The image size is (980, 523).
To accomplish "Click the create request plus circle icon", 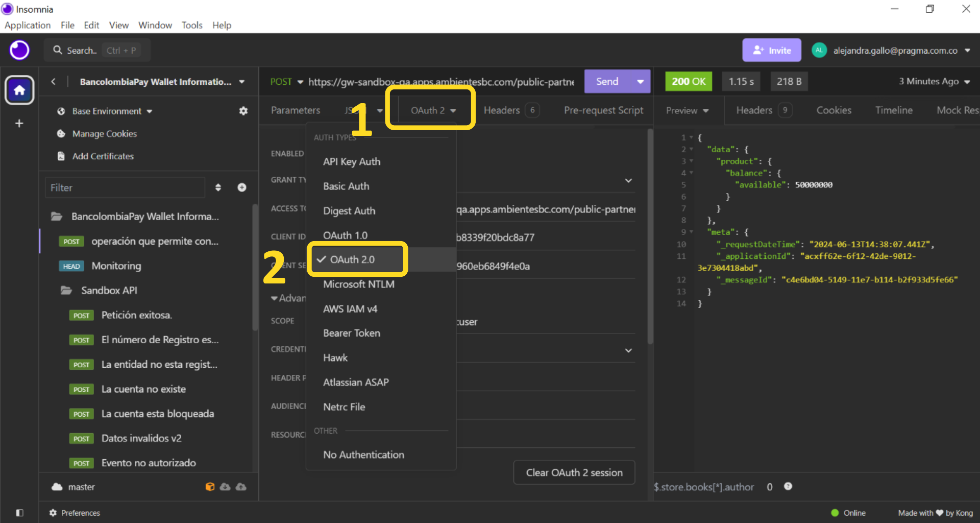I will pos(242,187).
